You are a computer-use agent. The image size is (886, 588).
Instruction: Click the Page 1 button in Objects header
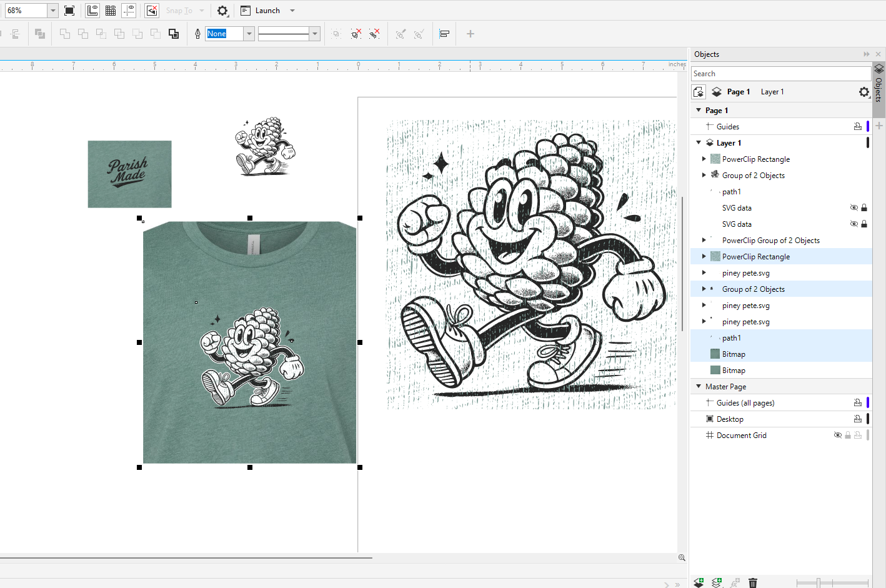point(738,92)
